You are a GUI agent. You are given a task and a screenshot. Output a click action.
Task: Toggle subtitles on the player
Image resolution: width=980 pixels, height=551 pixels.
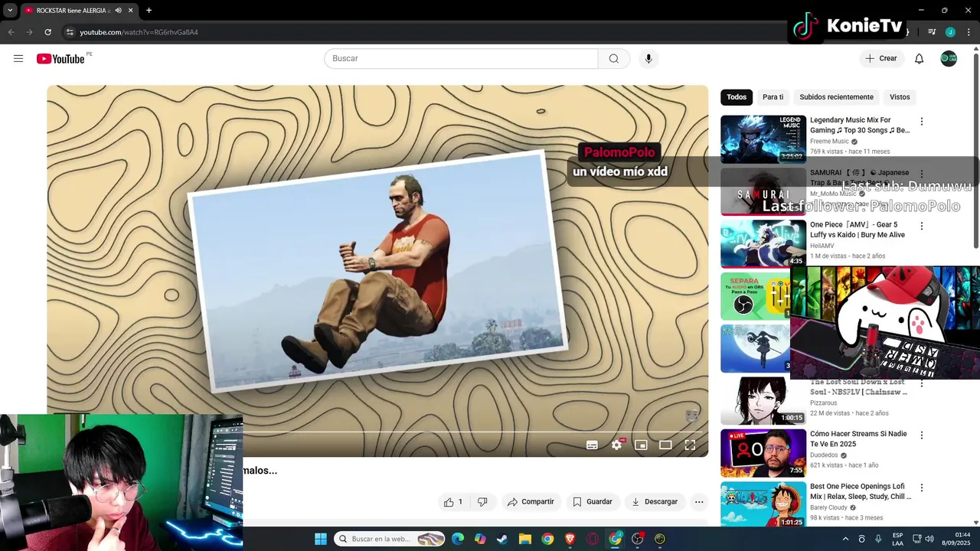tap(592, 445)
